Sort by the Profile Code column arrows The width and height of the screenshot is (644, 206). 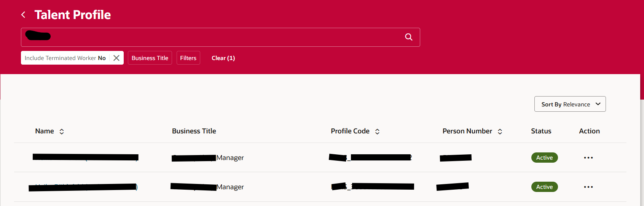pyautogui.click(x=377, y=132)
